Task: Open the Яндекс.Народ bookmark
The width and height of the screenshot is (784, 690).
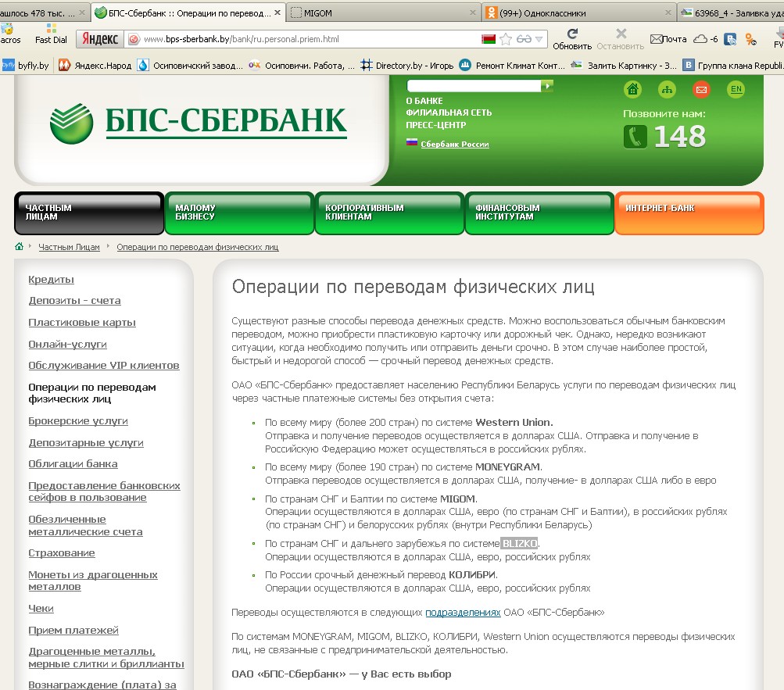Action: [x=95, y=66]
